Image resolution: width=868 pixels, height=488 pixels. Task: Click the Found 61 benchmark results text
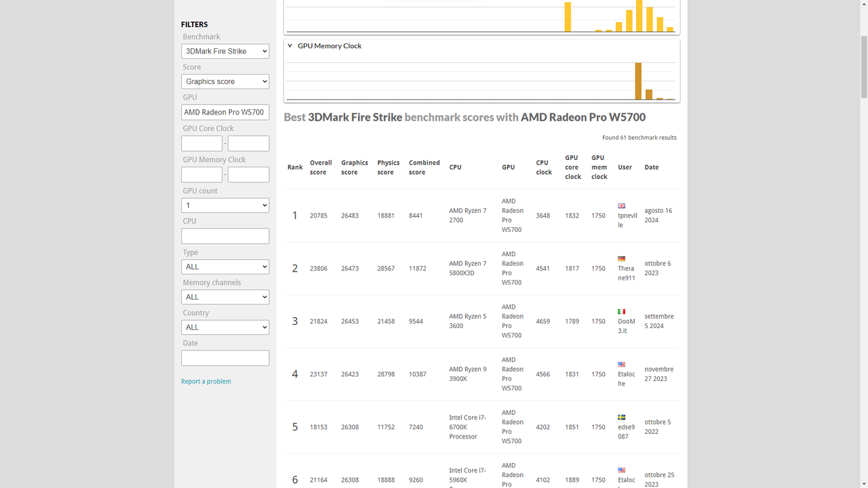(x=639, y=138)
